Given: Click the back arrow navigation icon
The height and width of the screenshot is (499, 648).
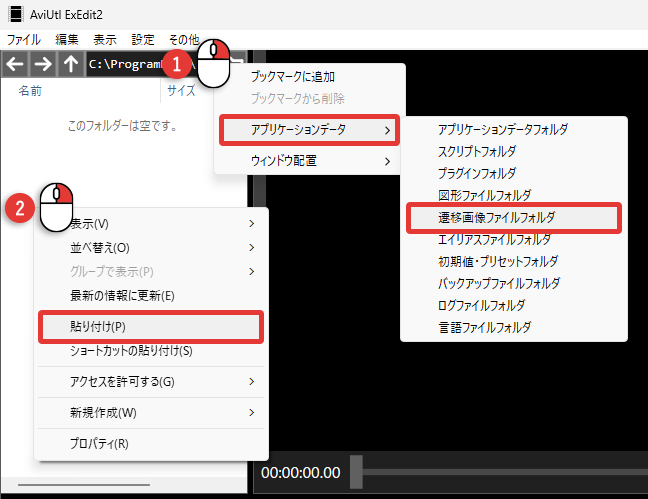Looking at the screenshot, I should tap(15, 64).
